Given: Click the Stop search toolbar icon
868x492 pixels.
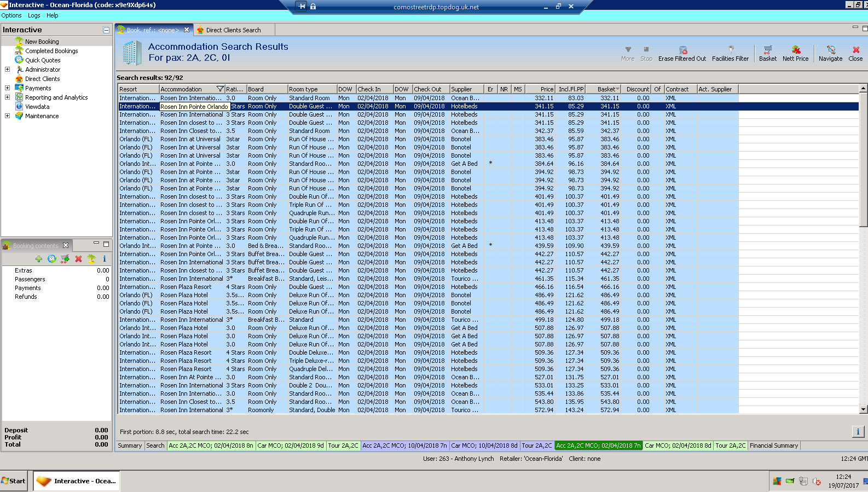Looking at the screenshot, I should 646,53.
